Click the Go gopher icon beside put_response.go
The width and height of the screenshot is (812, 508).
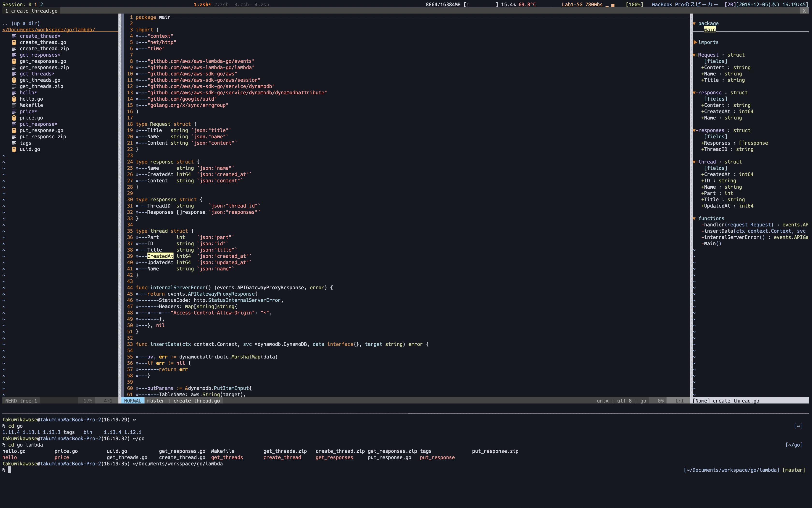tap(14, 130)
